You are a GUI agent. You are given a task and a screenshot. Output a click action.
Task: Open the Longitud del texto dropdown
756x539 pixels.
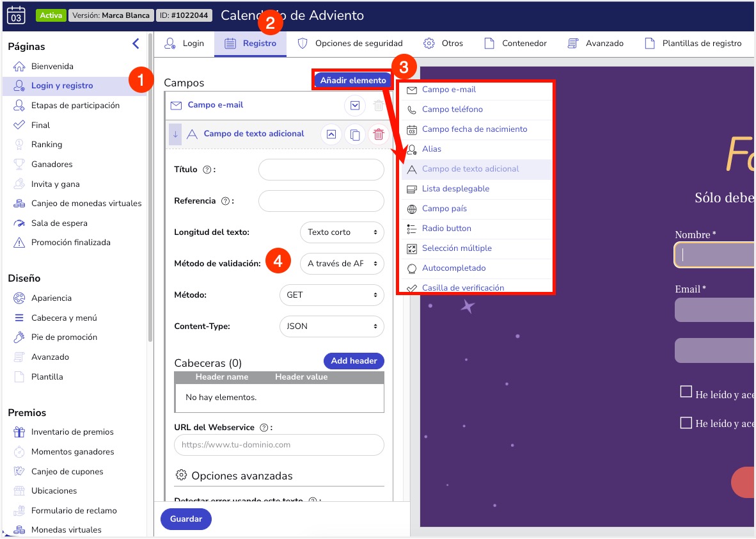tap(342, 232)
